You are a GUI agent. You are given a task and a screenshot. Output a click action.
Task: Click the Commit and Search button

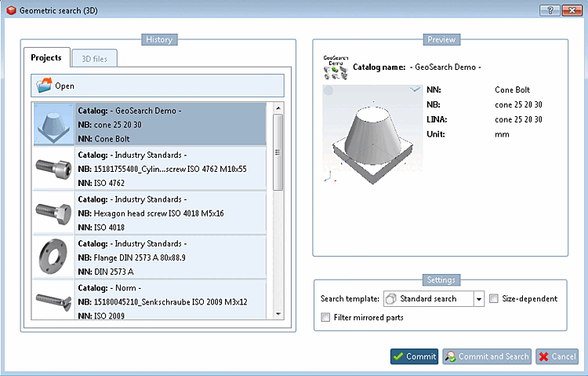click(487, 356)
